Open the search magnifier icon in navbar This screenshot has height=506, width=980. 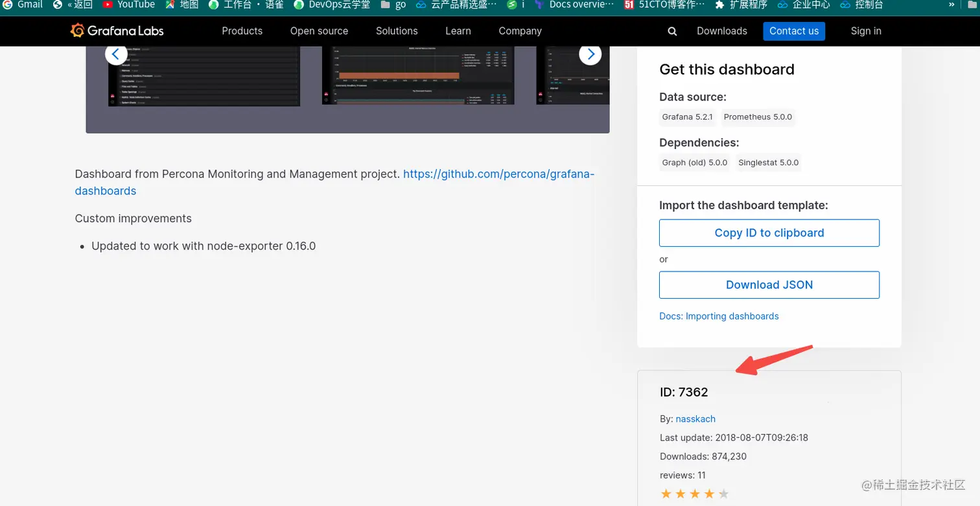click(x=672, y=31)
